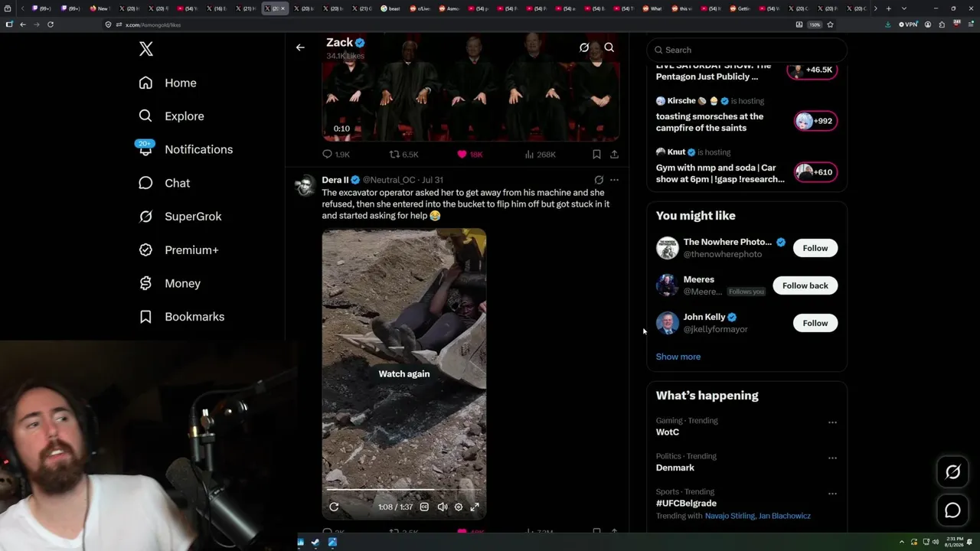Screen dimensions: 980x551
Task: Share the tweet with 18K likes
Action: [614, 155]
